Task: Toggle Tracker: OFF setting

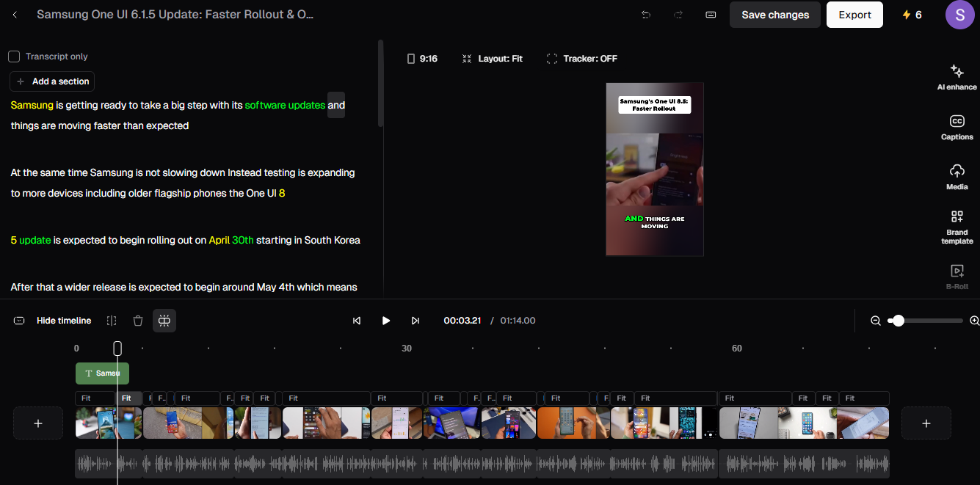Action: pyautogui.click(x=582, y=59)
